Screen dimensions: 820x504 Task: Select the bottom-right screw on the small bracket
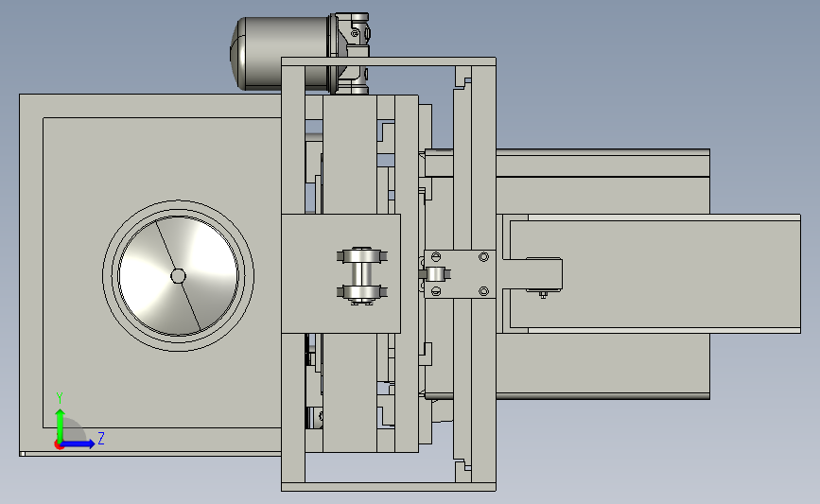pyautogui.click(x=483, y=291)
